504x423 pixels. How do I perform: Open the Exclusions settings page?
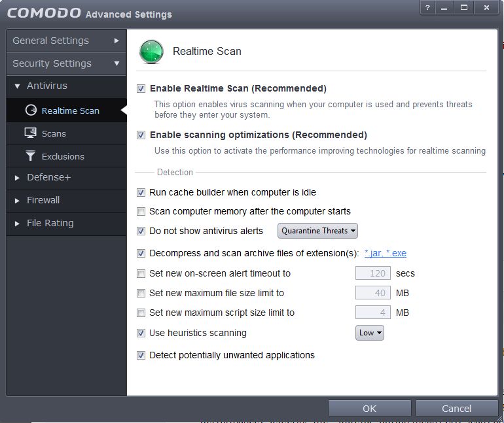(x=66, y=156)
